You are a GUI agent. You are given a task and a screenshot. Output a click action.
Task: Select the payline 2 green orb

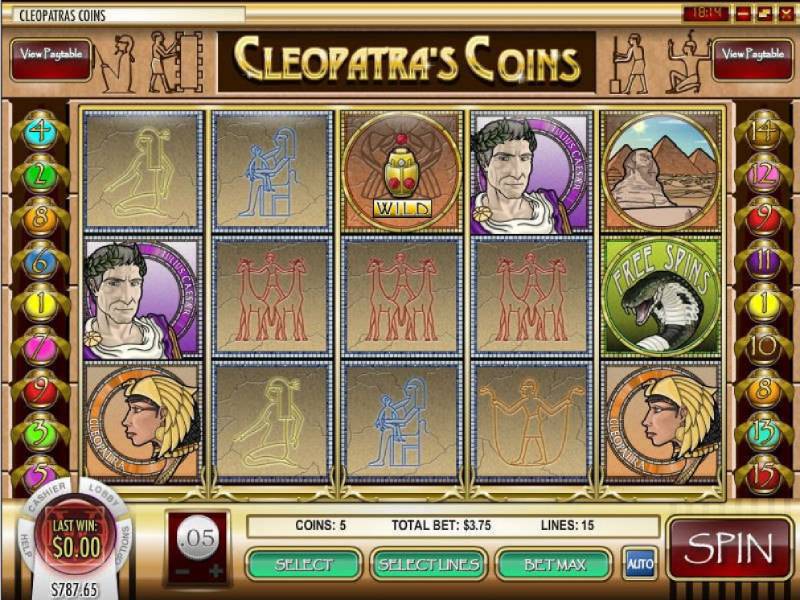click(40, 175)
